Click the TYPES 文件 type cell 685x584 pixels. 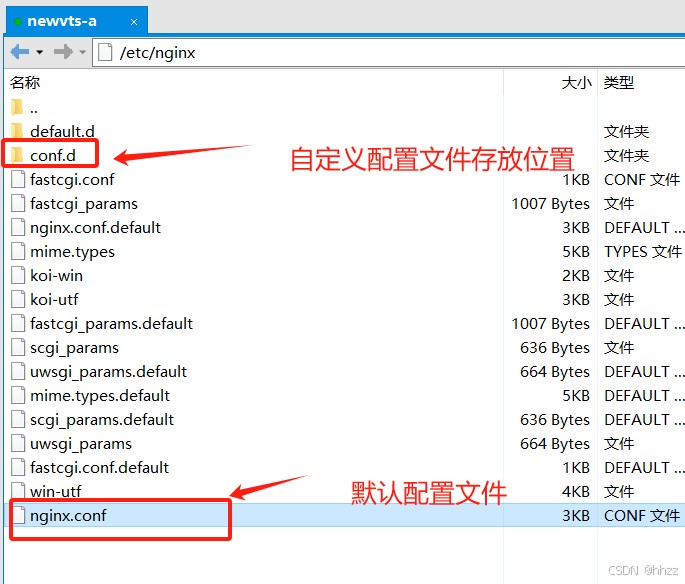pyautogui.click(x=643, y=252)
